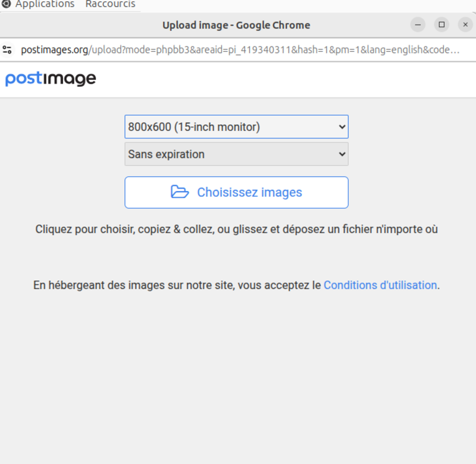Click the URL address bar text
This screenshot has width=476, height=464.
240,49
